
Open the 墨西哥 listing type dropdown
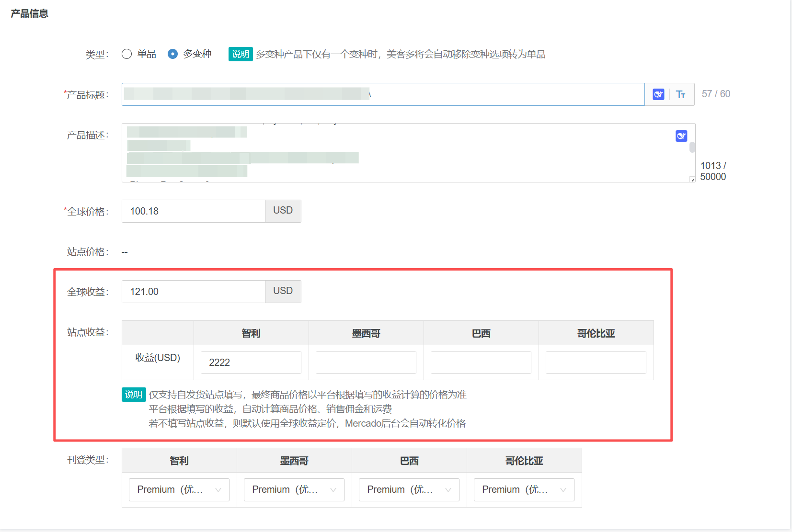pos(294,489)
